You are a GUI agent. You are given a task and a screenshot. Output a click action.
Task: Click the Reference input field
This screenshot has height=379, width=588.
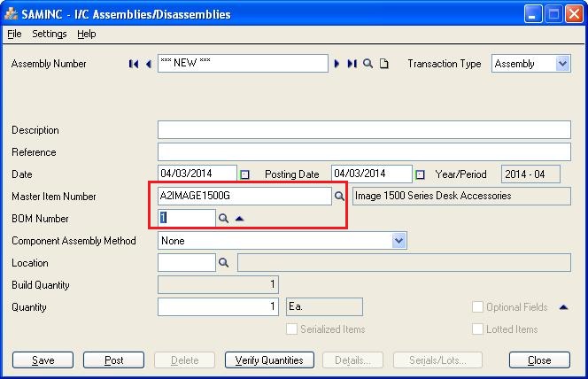tap(364, 151)
